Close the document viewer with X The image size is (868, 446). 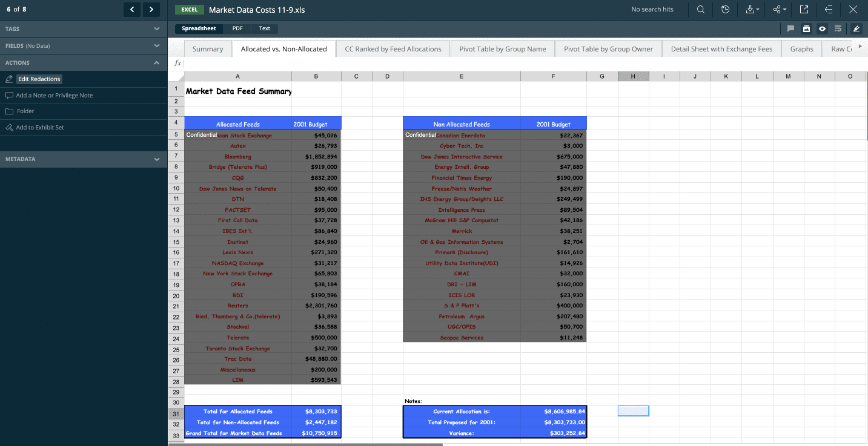pyautogui.click(x=853, y=9)
